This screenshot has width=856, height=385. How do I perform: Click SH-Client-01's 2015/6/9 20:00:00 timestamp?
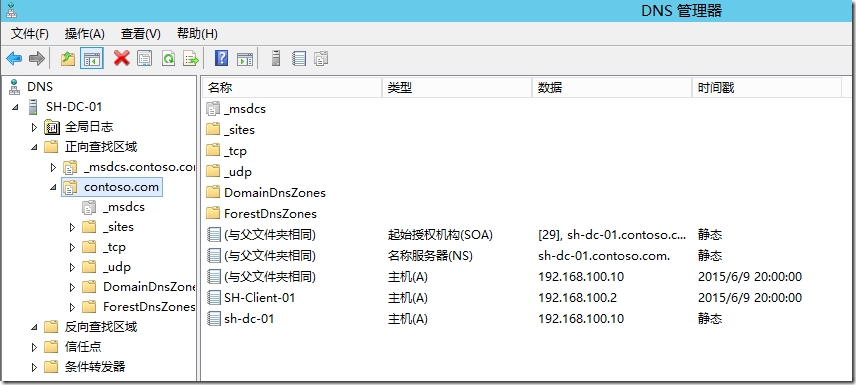750,298
